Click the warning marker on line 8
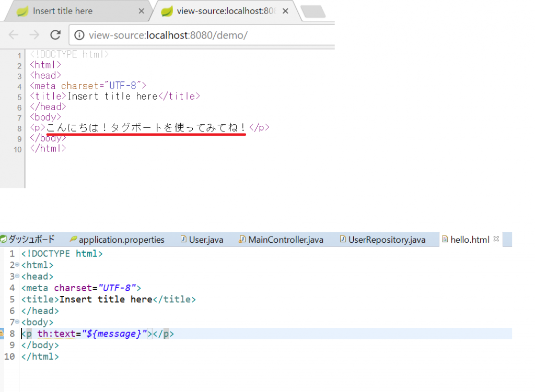535x392 pixels. coord(2,334)
